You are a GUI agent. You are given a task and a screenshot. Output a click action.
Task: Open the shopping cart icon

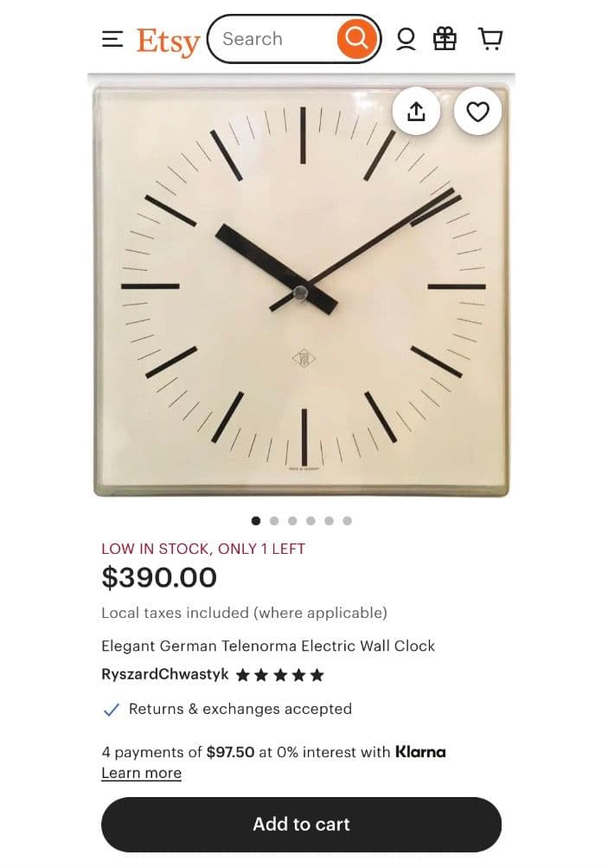[x=490, y=39]
